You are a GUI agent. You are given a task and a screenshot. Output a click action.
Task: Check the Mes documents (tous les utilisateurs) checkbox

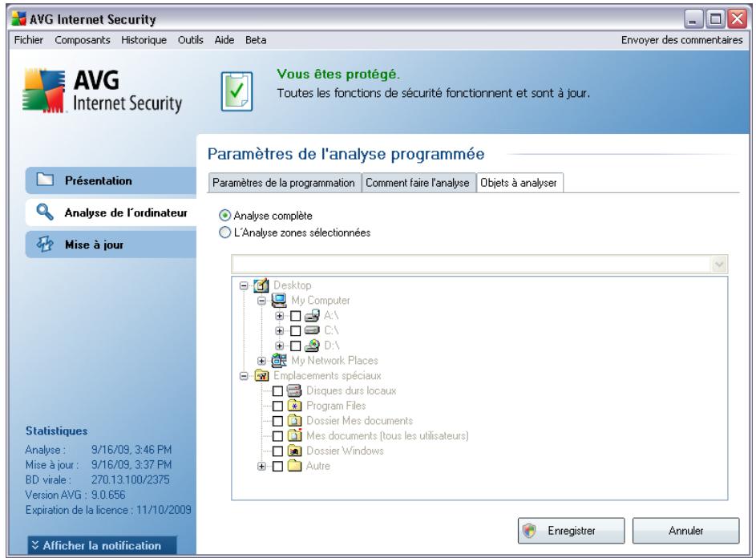[x=277, y=436]
